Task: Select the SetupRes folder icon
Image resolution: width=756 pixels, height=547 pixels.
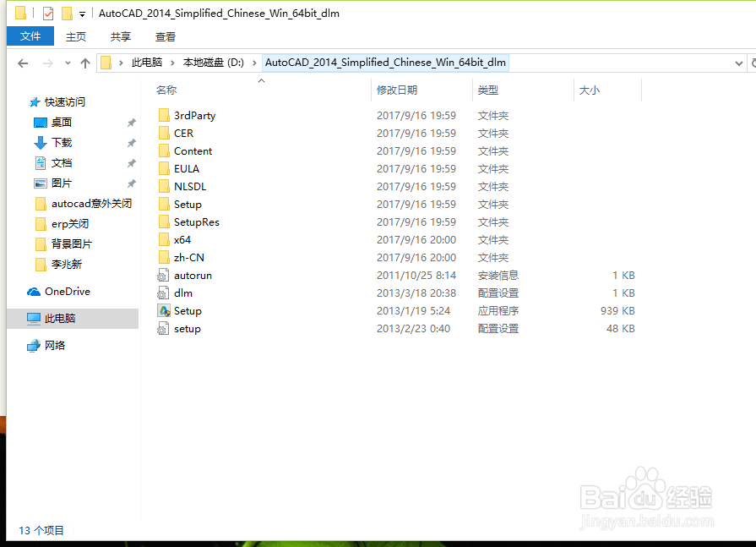Action: coord(164,222)
